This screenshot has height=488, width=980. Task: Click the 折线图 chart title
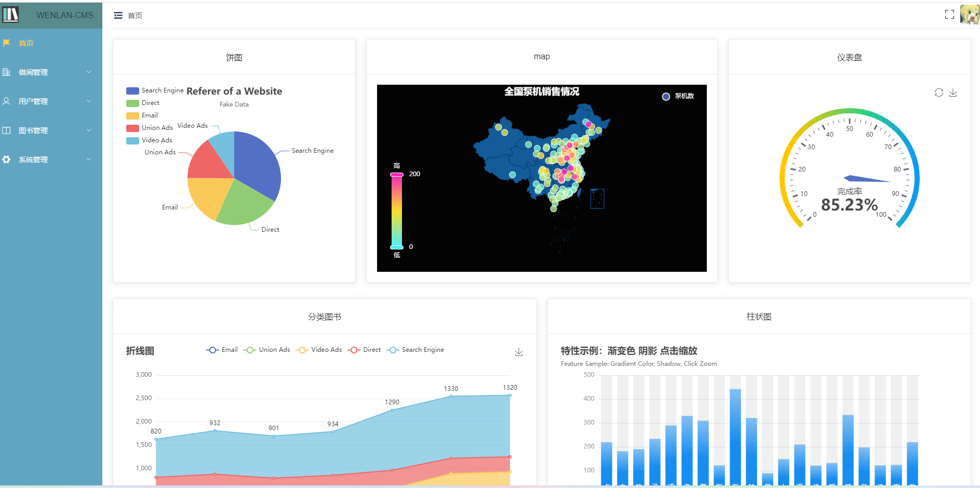(140, 351)
